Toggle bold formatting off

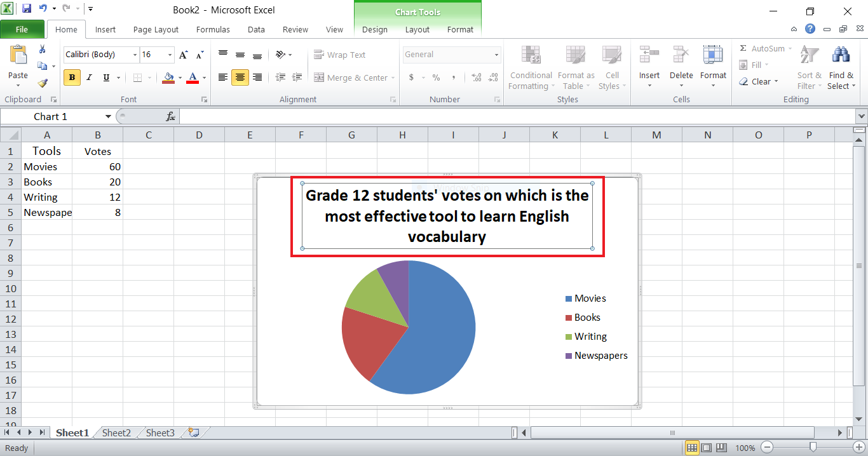coord(72,77)
